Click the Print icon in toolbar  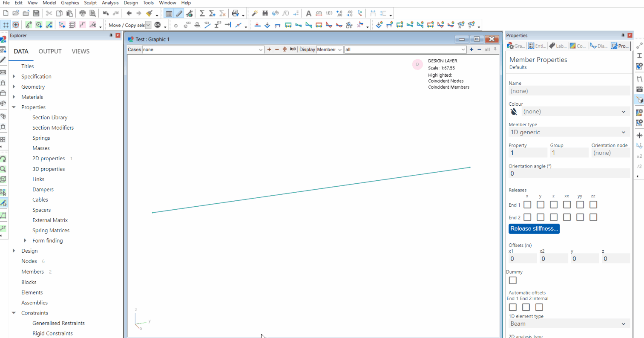[x=83, y=13]
